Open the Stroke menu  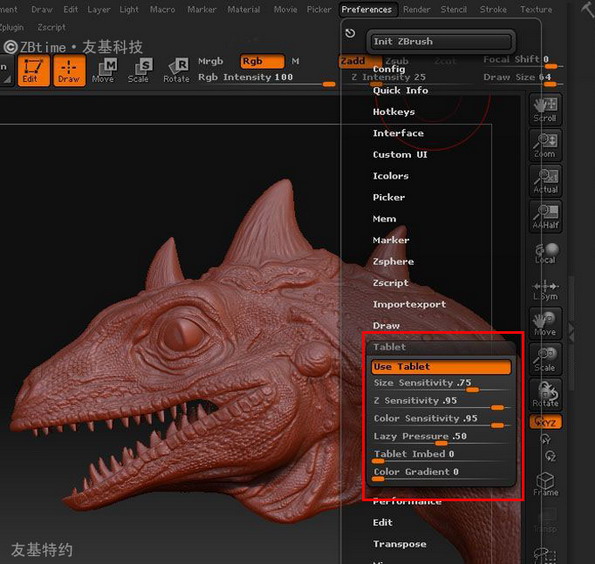click(493, 9)
